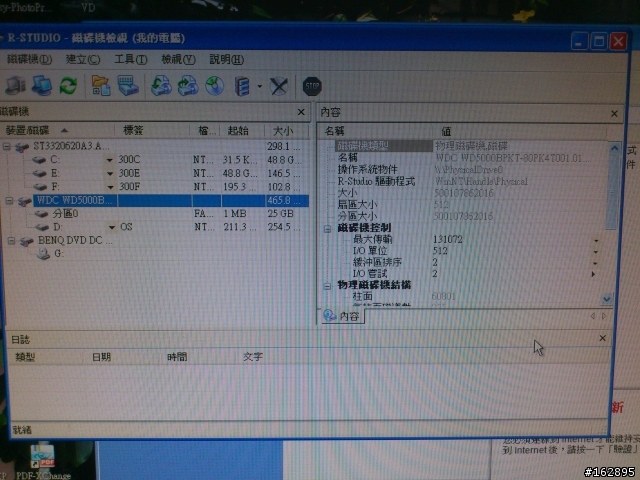Open the PDF-XChange desktop shortcut
This screenshot has width=640, height=480.
tap(43, 461)
